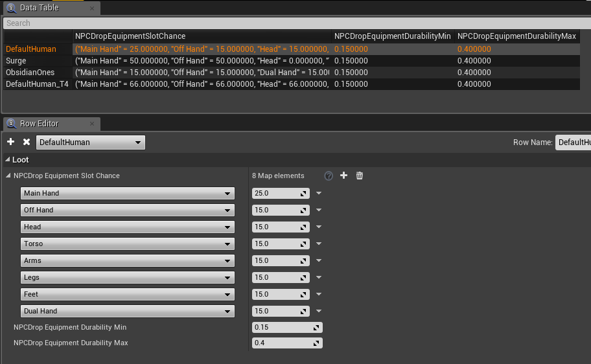Image resolution: width=591 pixels, height=364 pixels.
Task: Click the data table Search box
Action: (x=295, y=23)
